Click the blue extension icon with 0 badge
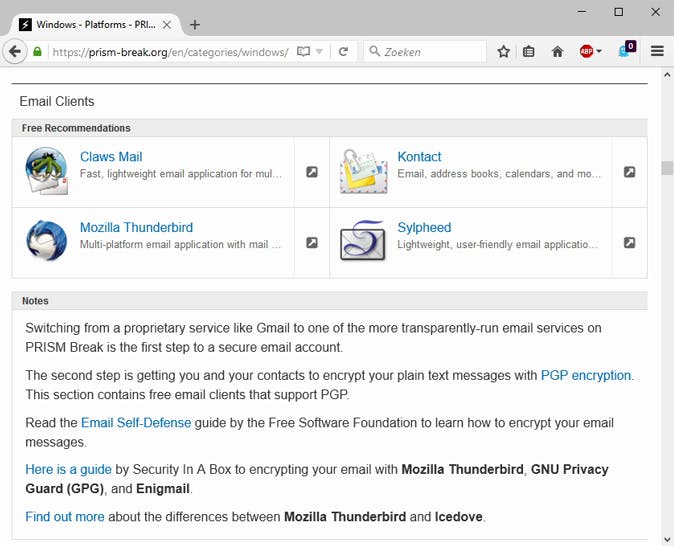This screenshot has width=674, height=546. pos(627,50)
